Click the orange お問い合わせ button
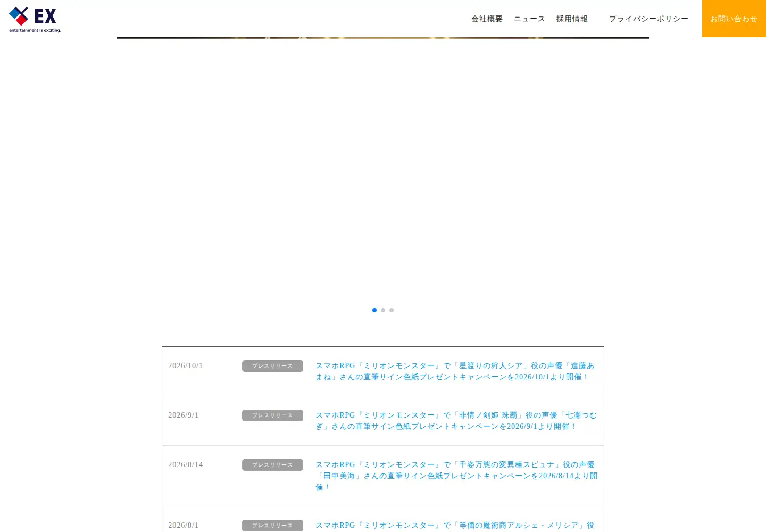The width and height of the screenshot is (766, 532). point(734,19)
